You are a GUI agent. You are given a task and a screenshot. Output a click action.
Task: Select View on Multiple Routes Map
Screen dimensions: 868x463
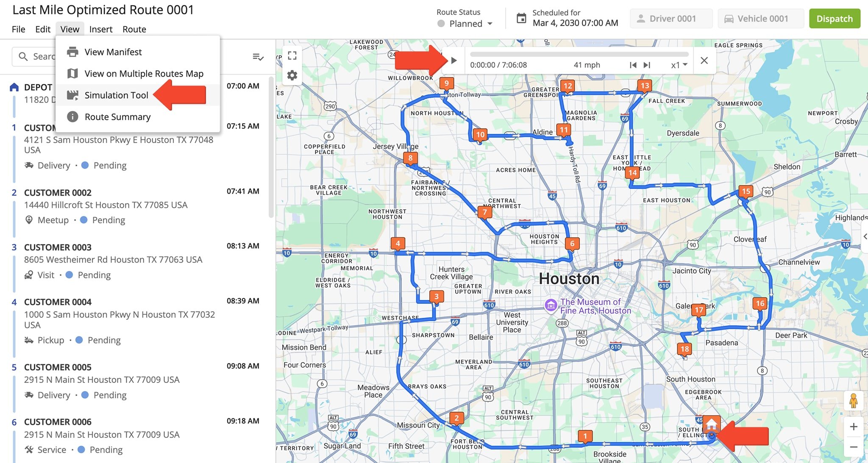144,73
